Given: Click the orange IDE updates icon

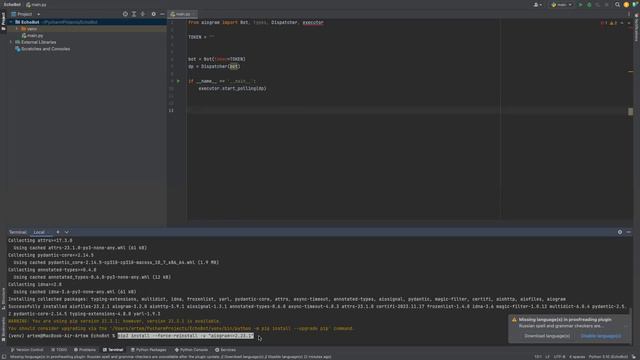Looking at the screenshot, I should point(626,4).
